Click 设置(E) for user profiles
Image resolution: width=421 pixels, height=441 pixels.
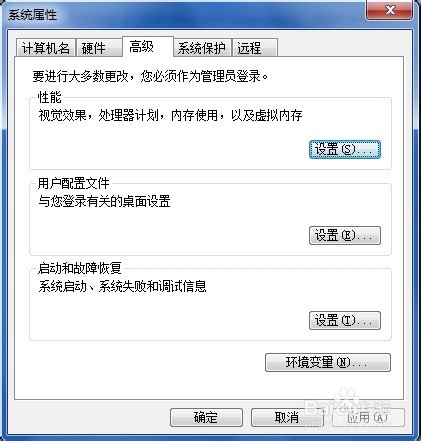(x=345, y=235)
